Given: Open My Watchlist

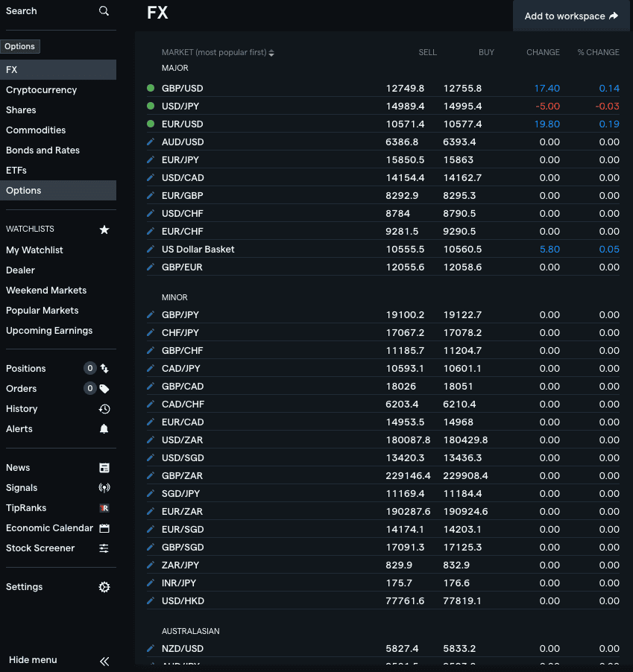Looking at the screenshot, I should (x=34, y=250).
